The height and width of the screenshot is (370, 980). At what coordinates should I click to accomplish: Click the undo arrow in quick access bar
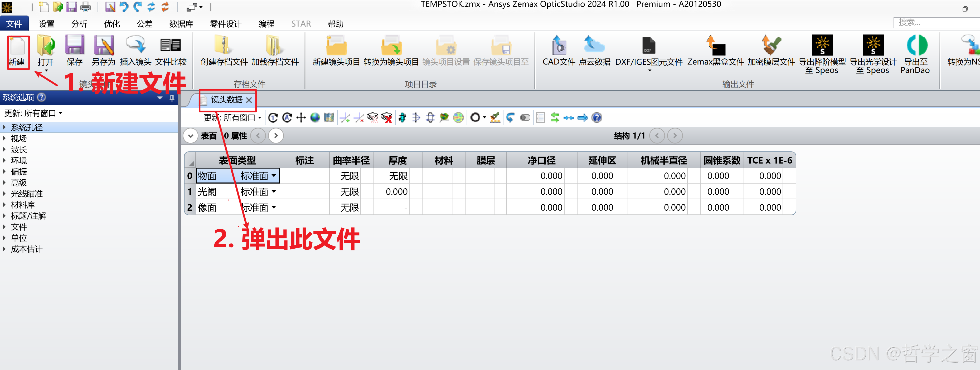[x=124, y=7]
